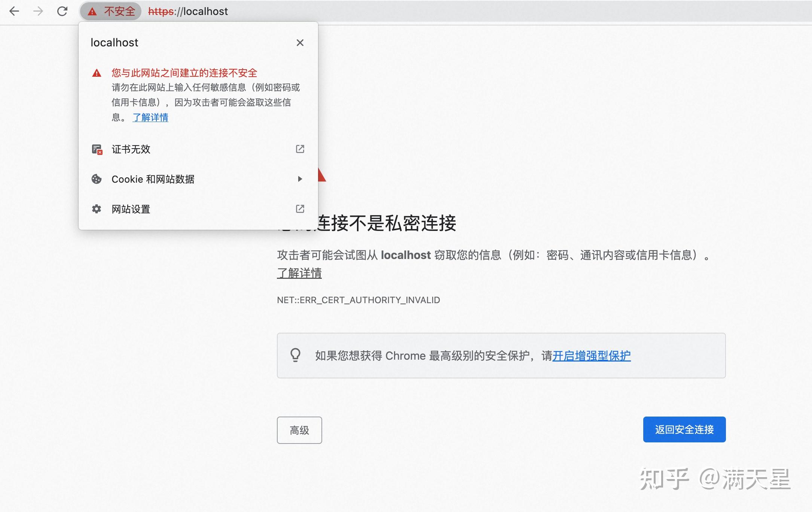Open the 开启增强型保护 link

(591, 356)
